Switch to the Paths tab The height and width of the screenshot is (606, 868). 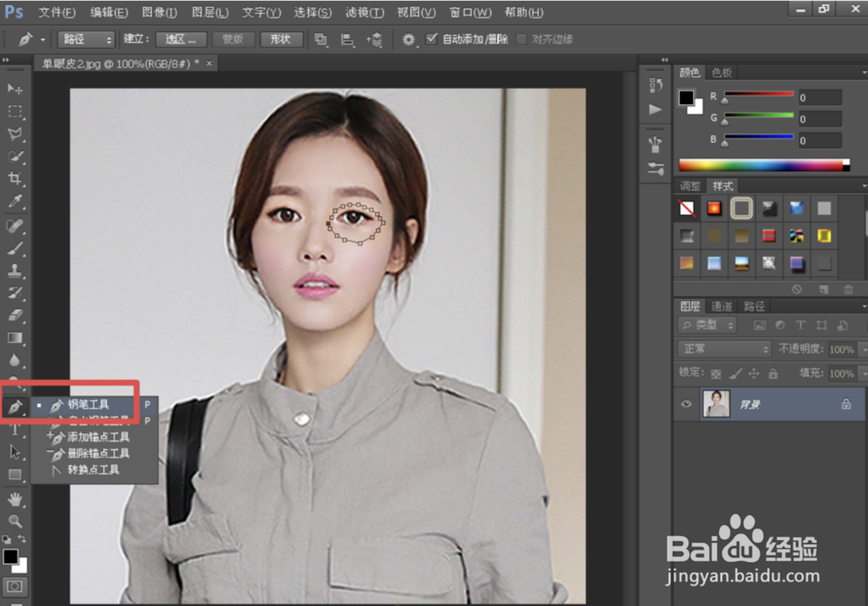pos(754,306)
